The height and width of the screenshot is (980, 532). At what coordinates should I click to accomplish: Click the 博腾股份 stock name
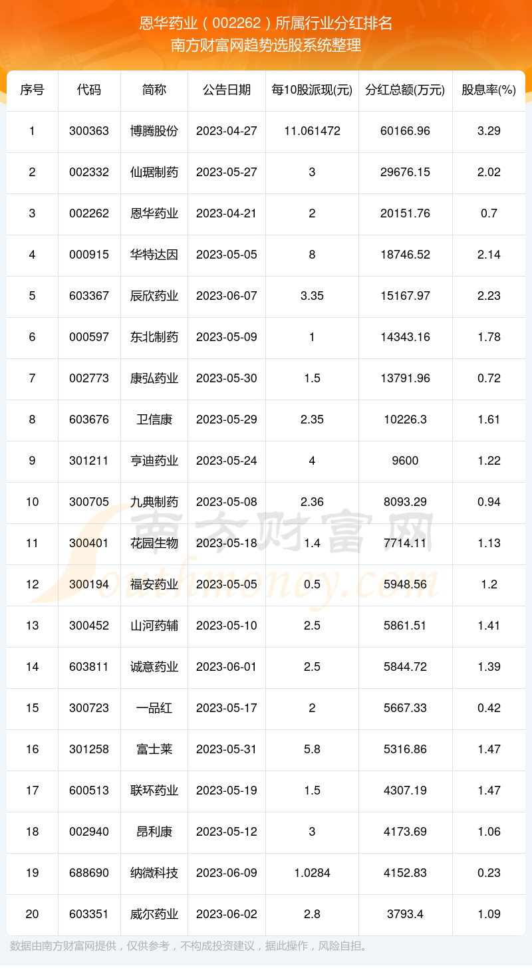pos(154,131)
